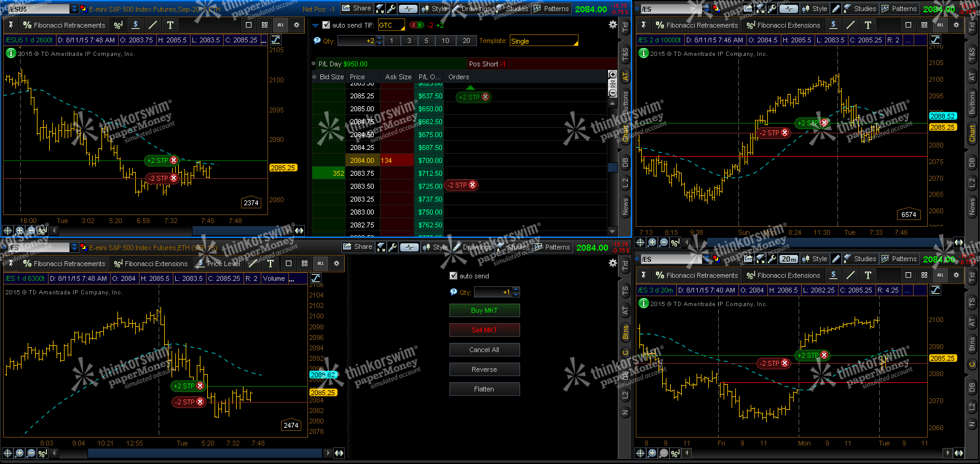980x464 pixels.
Task: Click the Bid Size column header
Action: pos(332,77)
